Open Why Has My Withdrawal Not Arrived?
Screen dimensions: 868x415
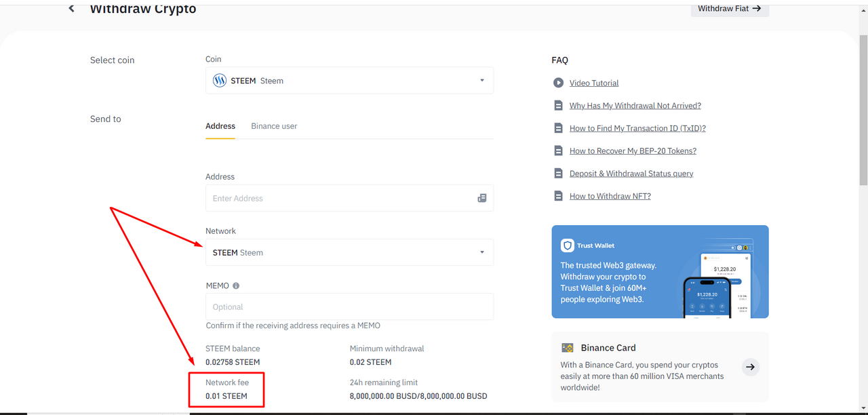pyautogui.click(x=635, y=106)
